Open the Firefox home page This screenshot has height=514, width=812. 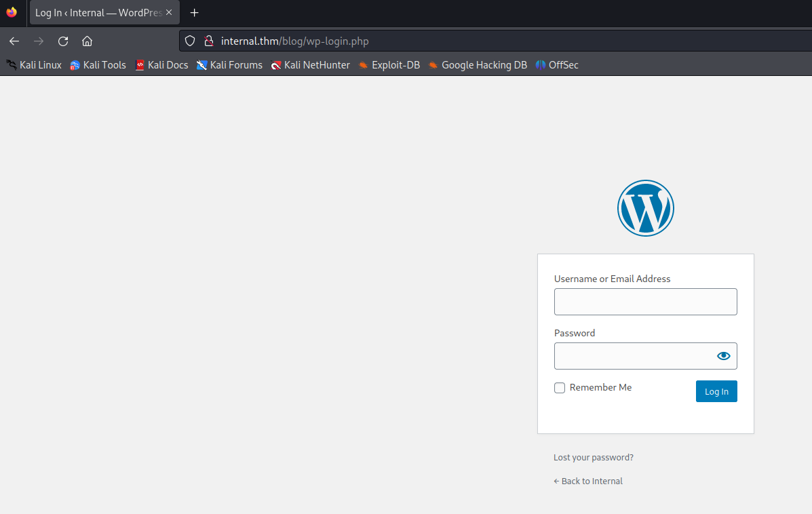(87, 41)
